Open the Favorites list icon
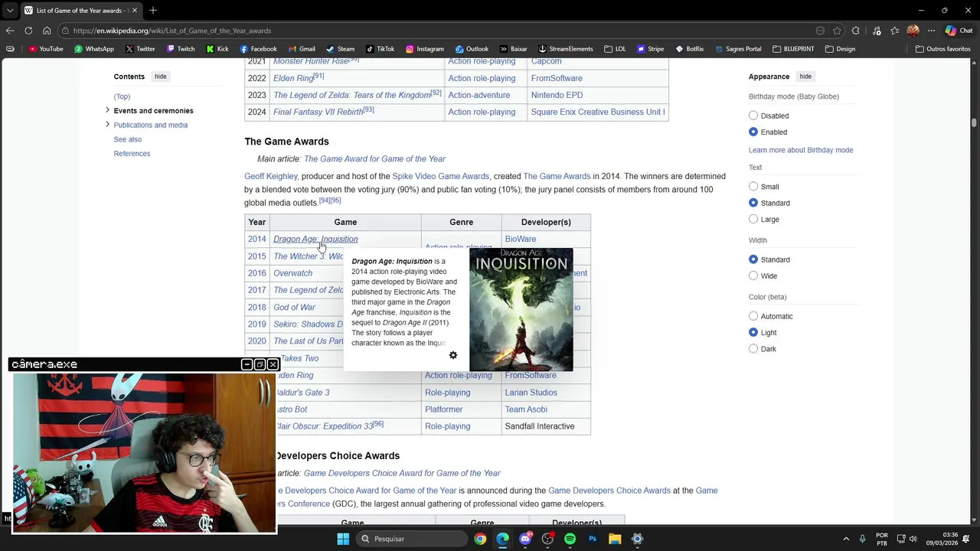 click(894, 31)
